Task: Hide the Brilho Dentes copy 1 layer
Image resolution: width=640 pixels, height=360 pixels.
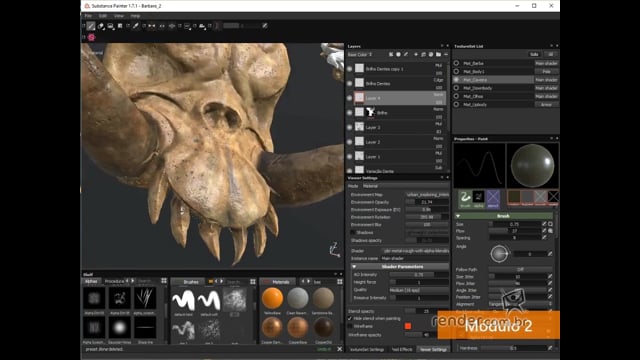Action: click(349, 69)
